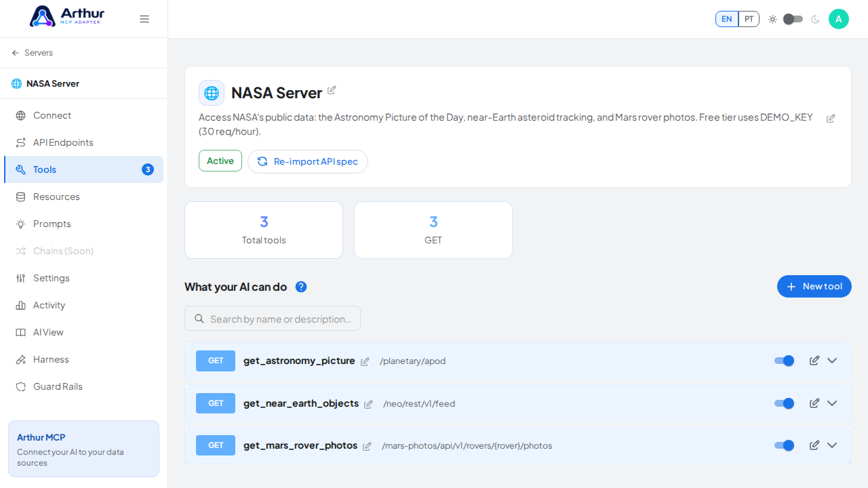
Task: Click the GET badge for get_astronomy_picture
Action: [x=216, y=361]
